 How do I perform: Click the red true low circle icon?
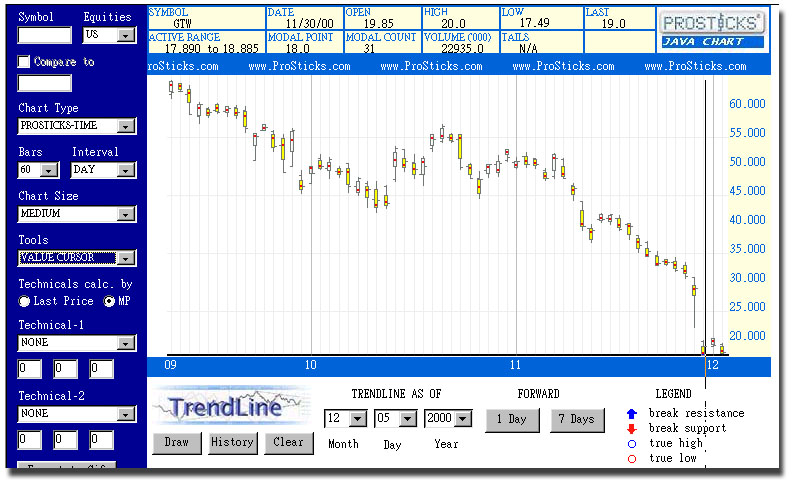631,458
